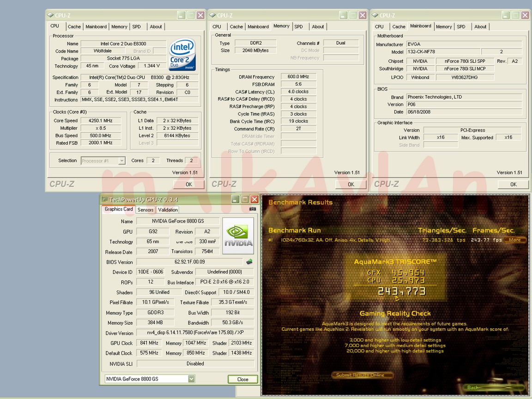Image resolution: width=532 pixels, height=399 pixels.
Task: Click the Intel Core 2 Duo logo
Action: (x=182, y=54)
